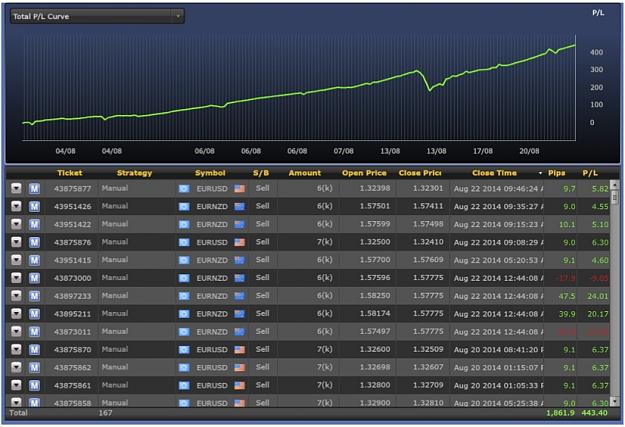Click the NZD flag icon for ticket 43897233

pos(240,296)
